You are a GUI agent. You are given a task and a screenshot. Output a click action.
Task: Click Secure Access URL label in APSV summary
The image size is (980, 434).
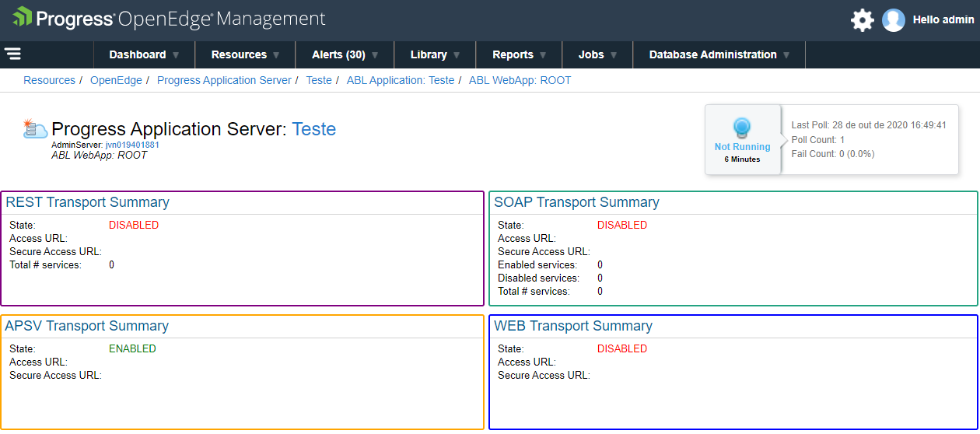tap(55, 375)
